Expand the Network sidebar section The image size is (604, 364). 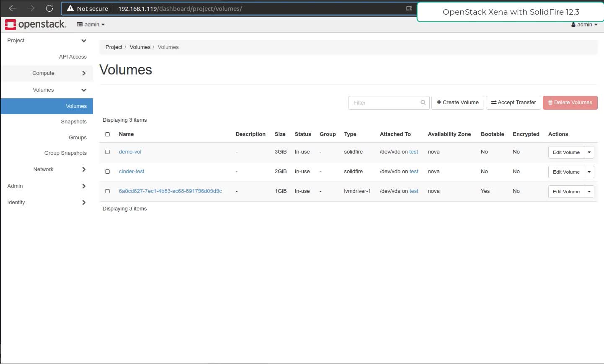46,169
